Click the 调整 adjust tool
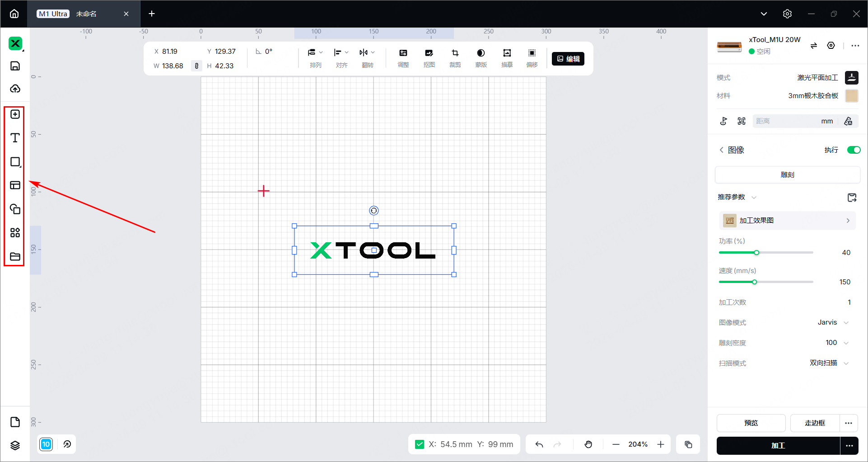The width and height of the screenshot is (868, 462). 403,58
